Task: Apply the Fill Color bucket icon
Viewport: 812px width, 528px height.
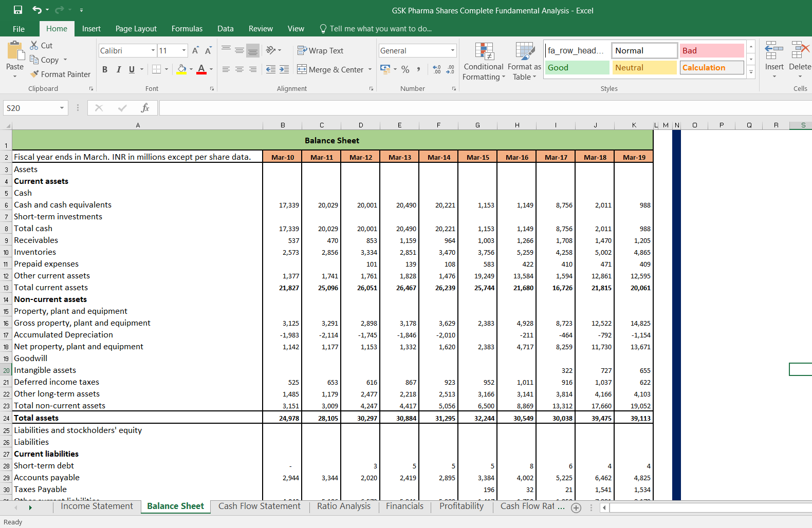Action: point(182,69)
